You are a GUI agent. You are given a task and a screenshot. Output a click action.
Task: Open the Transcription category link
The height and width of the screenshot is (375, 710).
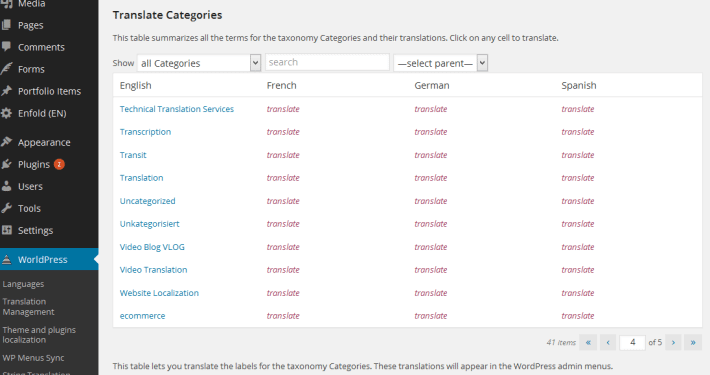[x=145, y=132]
